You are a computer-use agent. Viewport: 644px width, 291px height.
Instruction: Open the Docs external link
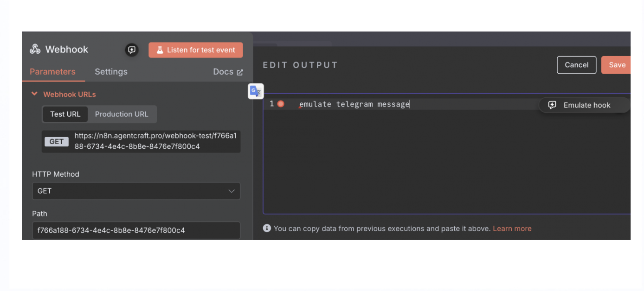pos(228,72)
